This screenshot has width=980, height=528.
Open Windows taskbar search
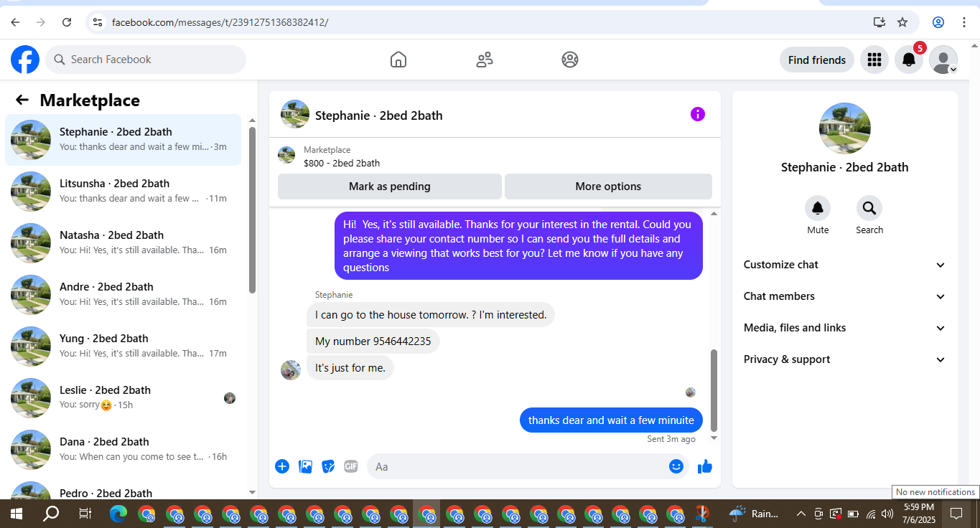coord(51,514)
